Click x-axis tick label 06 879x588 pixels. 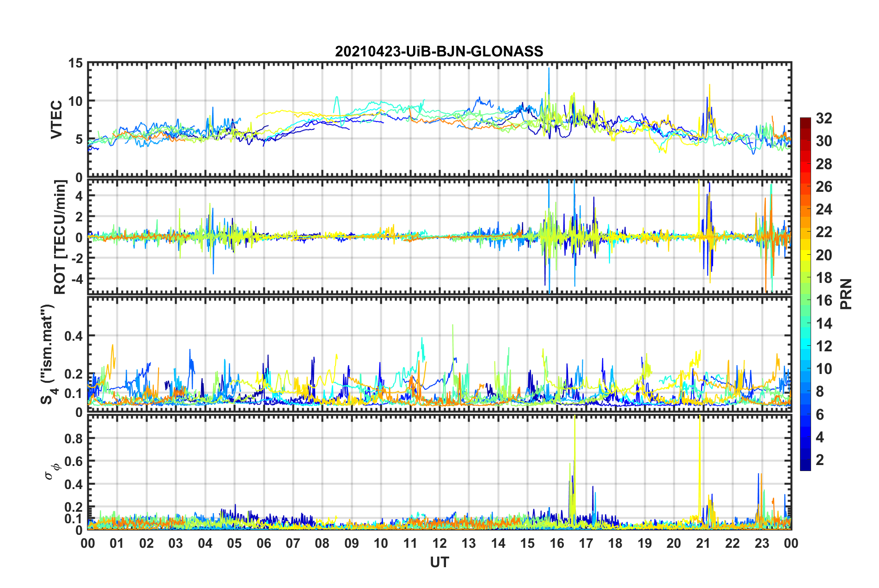point(263,543)
